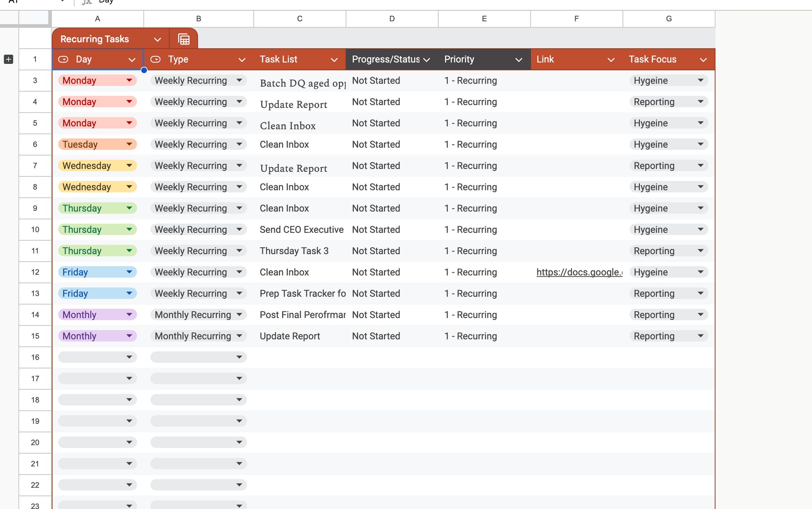
Task: Expand hidden row group plus icon
Action: point(8,59)
